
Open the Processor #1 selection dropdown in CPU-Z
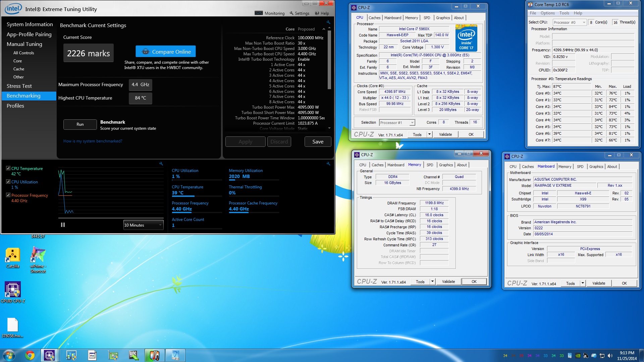tap(397, 123)
